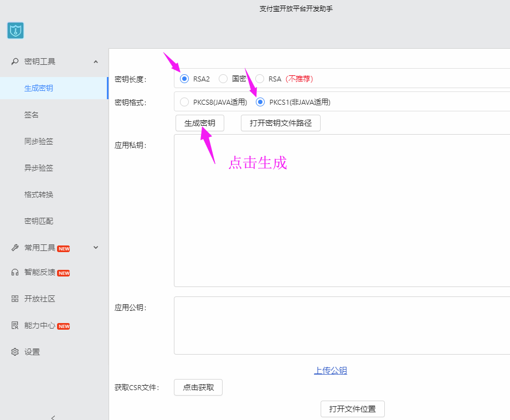Expand the 常用工具 section chevron
This screenshot has width=510, height=420.
pyautogui.click(x=96, y=248)
